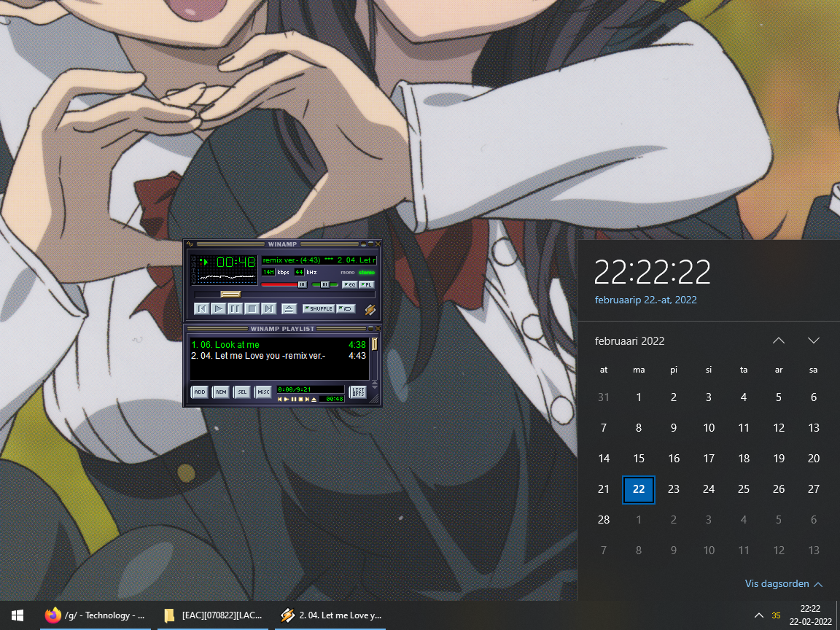
Task: Click the playlist mini Play button
Action: click(287, 399)
